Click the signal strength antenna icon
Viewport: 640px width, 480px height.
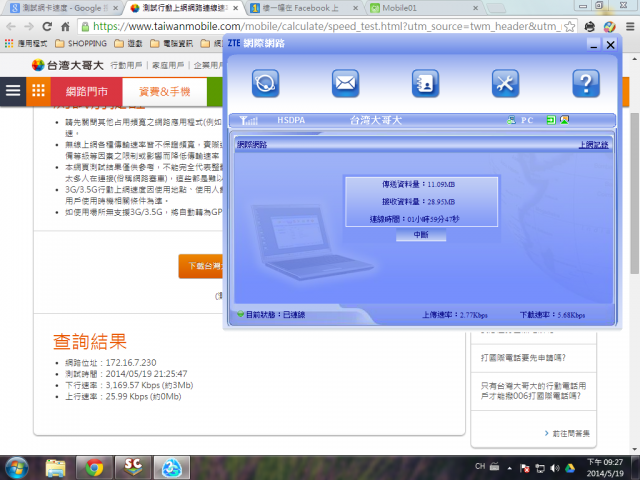tap(249, 120)
